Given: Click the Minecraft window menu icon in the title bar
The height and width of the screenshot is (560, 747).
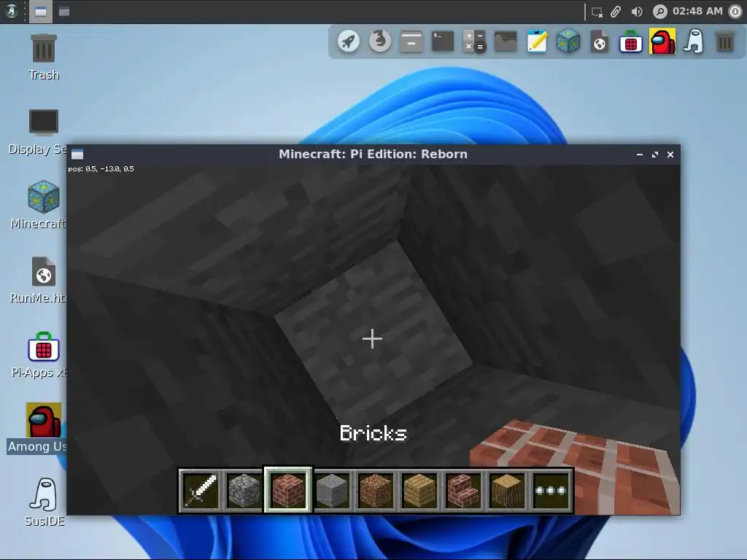Looking at the screenshot, I should (x=77, y=155).
